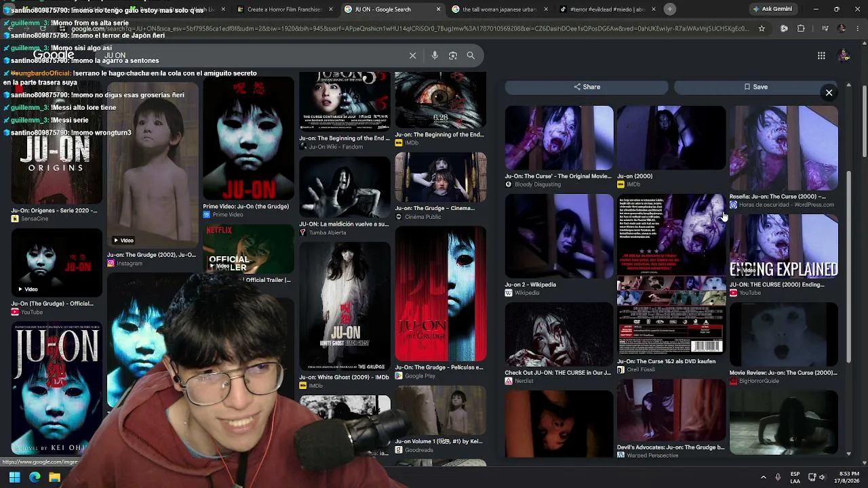Screen dimensions: 868x488
Task: Switch to the #terror #evildead TikTok tab
Action: click(607, 9)
